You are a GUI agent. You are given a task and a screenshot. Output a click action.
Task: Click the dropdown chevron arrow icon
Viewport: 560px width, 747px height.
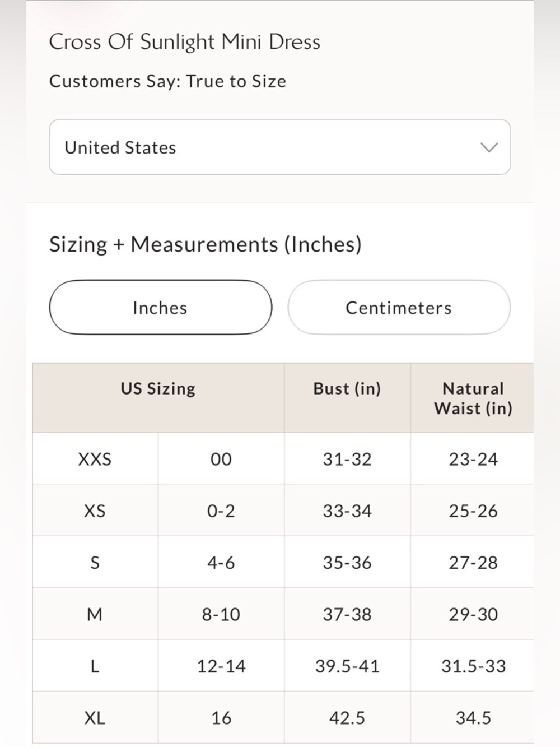click(x=489, y=147)
